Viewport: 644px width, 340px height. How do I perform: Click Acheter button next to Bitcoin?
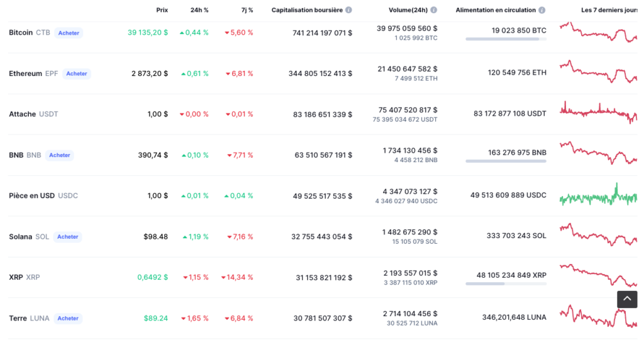[x=69, y=33]
